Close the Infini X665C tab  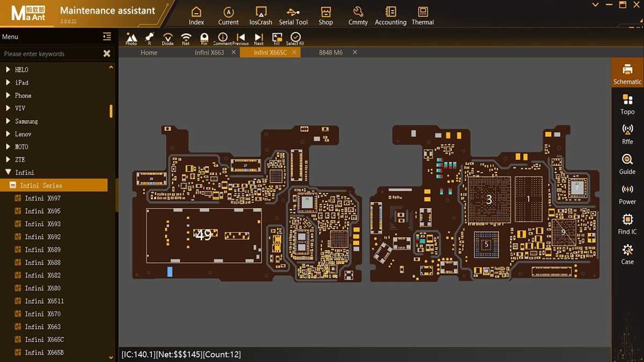(x=295, y=53)
